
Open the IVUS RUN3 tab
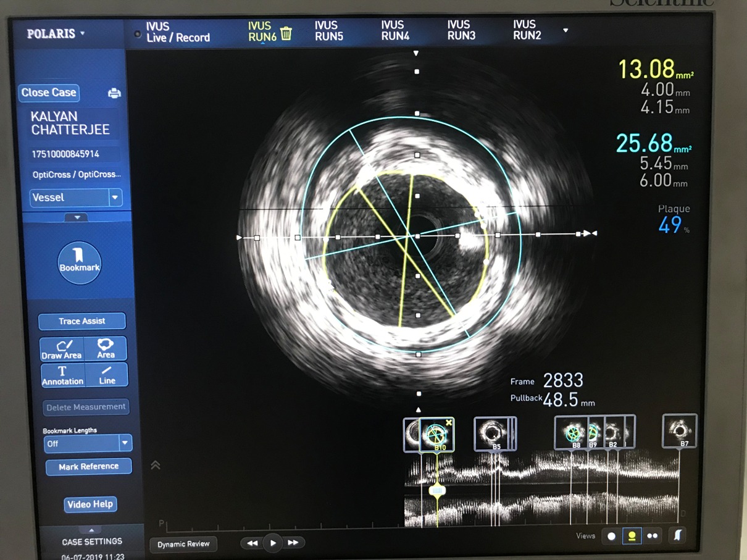point(461,30)
